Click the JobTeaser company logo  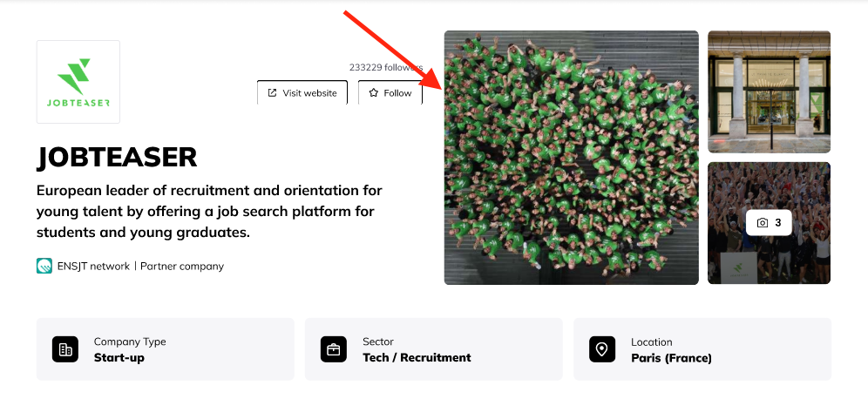pyautogui.click(x=78, y=82)
